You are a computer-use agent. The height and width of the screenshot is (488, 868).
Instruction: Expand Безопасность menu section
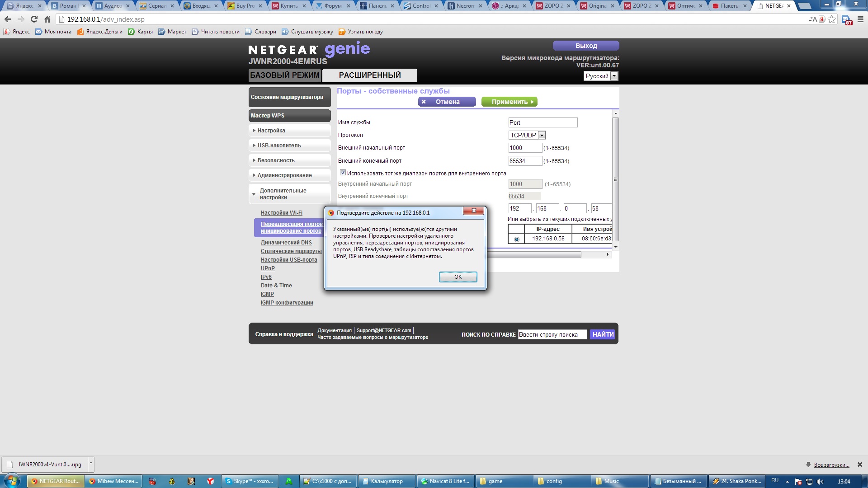click(290, 160)
